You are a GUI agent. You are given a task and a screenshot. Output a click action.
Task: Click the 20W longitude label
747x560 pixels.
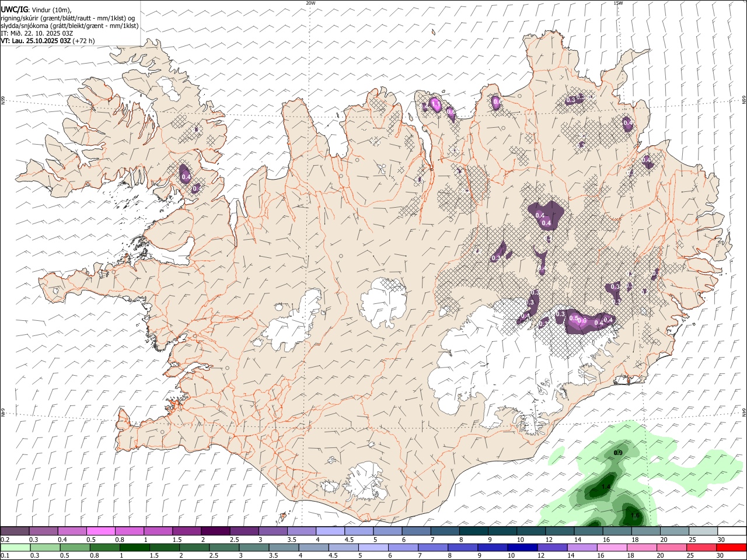point(310,3)
